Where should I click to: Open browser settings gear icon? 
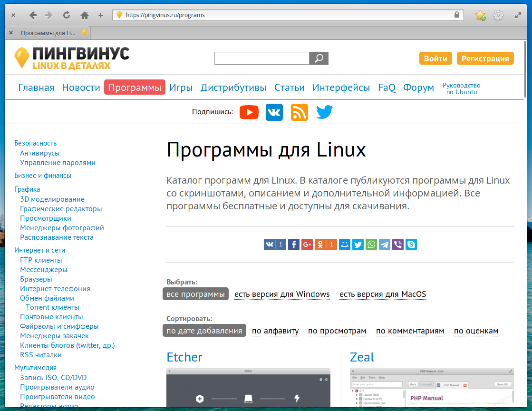click(x=498, y=15)
